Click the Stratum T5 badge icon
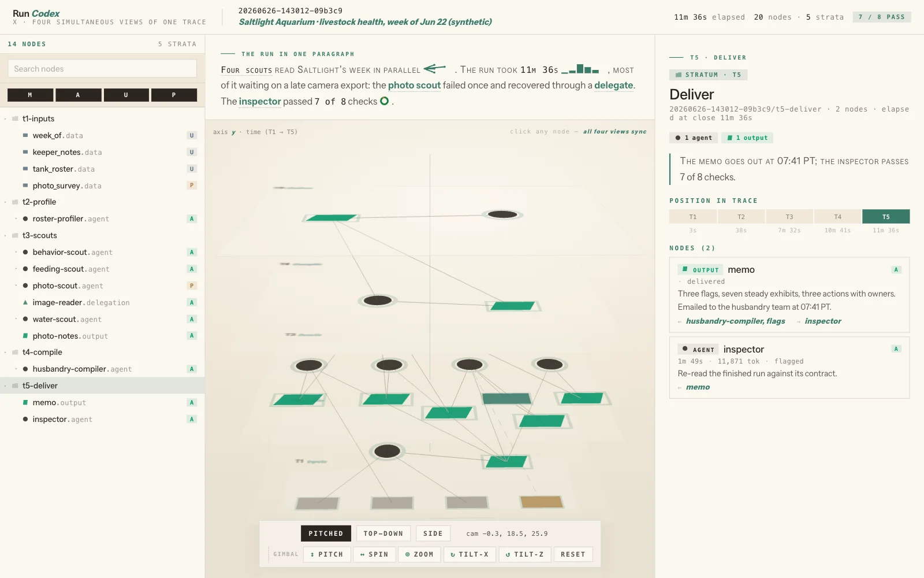Image resolution: width=924 pixels, height=578 pixels. click(x=679, y=75)
